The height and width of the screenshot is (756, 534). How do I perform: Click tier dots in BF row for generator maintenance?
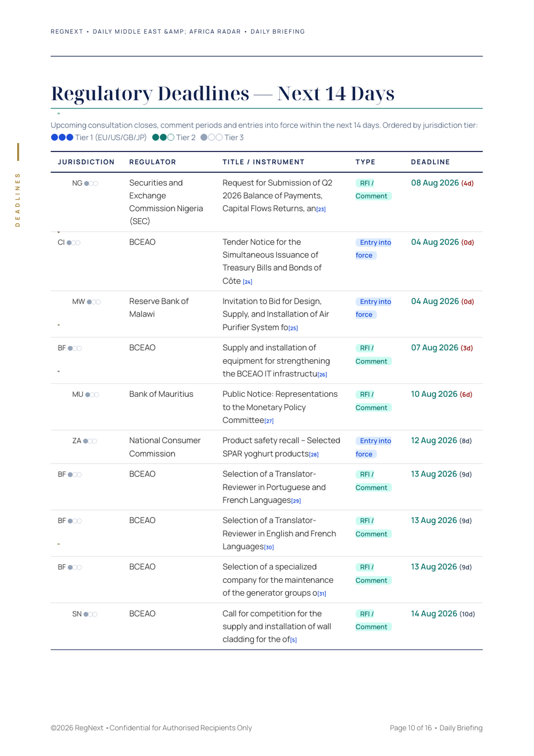click(x=75, y=567)
